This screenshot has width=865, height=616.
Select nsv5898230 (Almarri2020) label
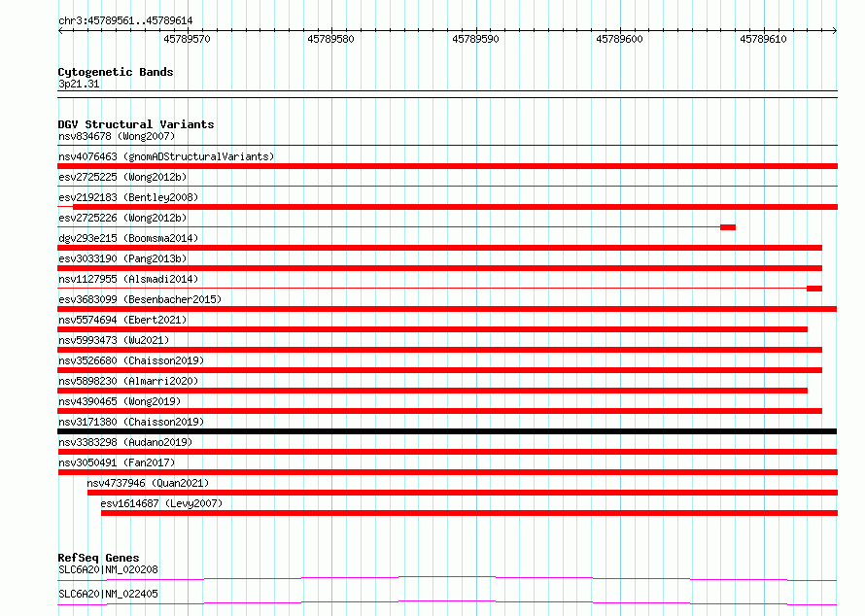(128, 381)
